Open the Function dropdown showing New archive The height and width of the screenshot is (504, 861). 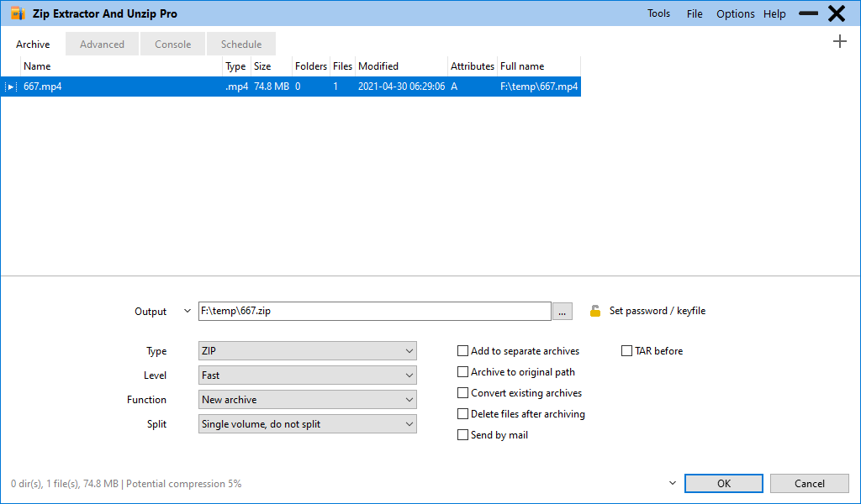pyautogui.click(x=308, y=400)
